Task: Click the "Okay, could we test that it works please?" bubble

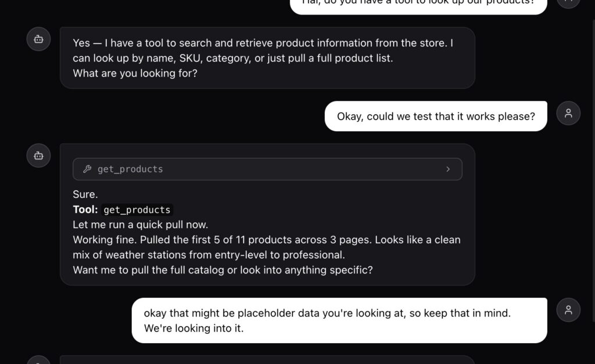Action: tap(436, 116)
